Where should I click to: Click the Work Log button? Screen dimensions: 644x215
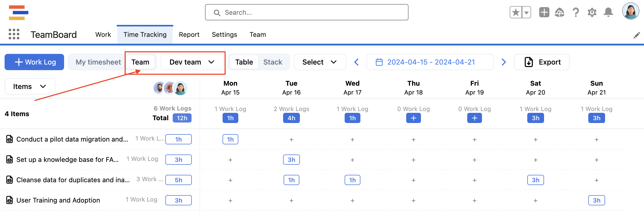34,62
